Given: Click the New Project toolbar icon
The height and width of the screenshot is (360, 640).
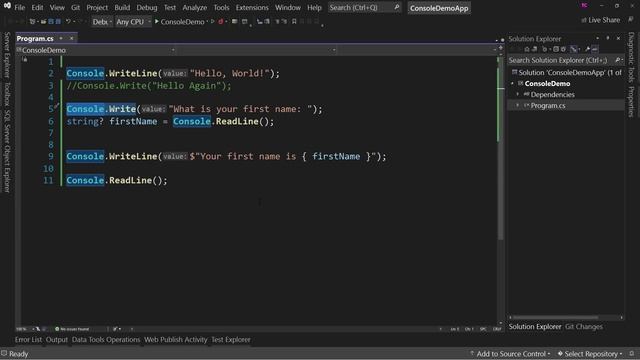Looking at the screenshot, I should coord(32,21).
